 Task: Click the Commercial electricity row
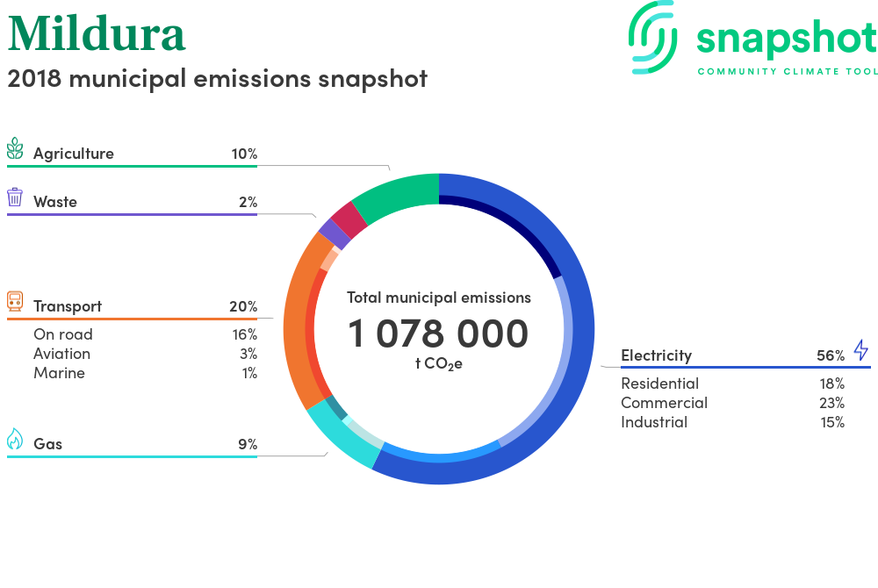[x=732, y=403]
